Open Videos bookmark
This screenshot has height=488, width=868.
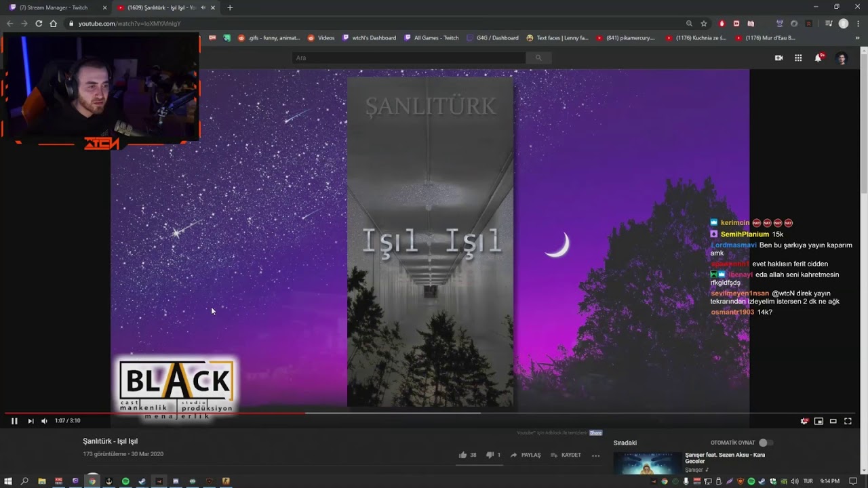pyautogui.click(x=321, y=38)
